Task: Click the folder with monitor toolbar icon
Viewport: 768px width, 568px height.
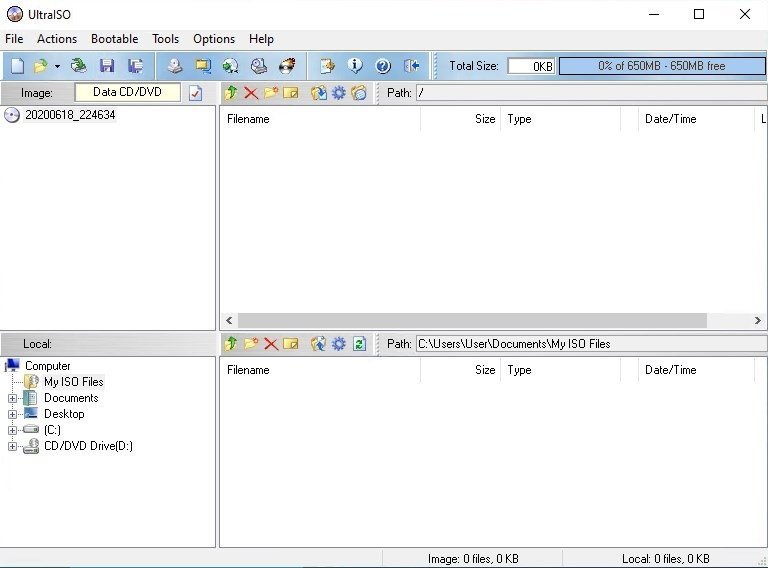Action: pos(203,66)
